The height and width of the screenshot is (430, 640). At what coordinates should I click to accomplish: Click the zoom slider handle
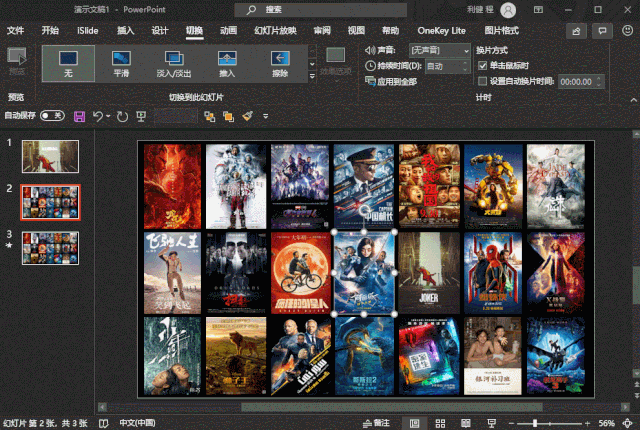point(535,423)
